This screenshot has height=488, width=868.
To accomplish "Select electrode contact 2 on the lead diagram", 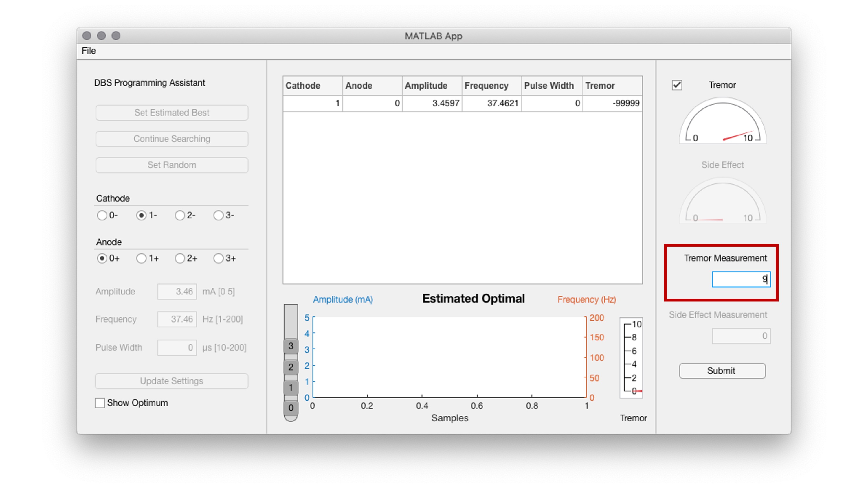I will pyautogui.click(x=291, y=367).
